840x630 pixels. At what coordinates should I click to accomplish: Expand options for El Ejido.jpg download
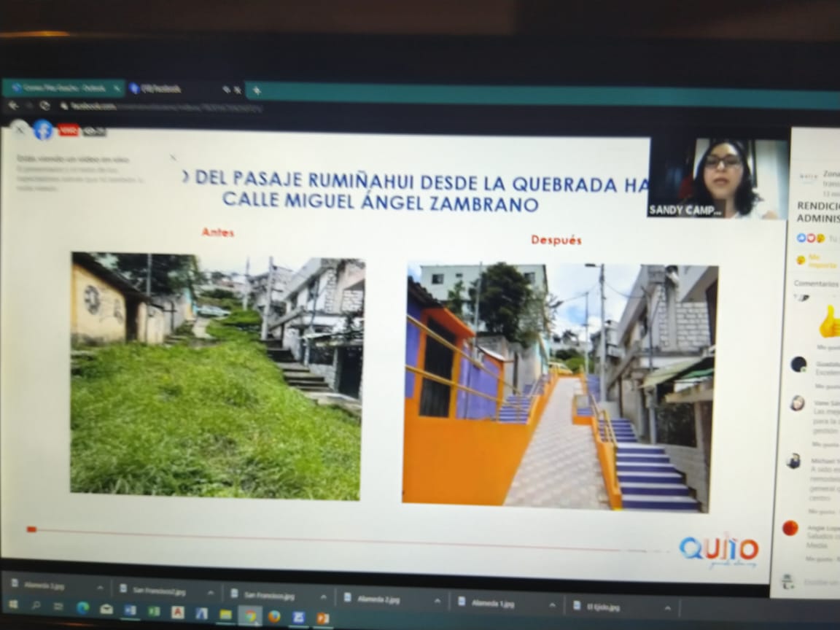(x=667, y=607)
